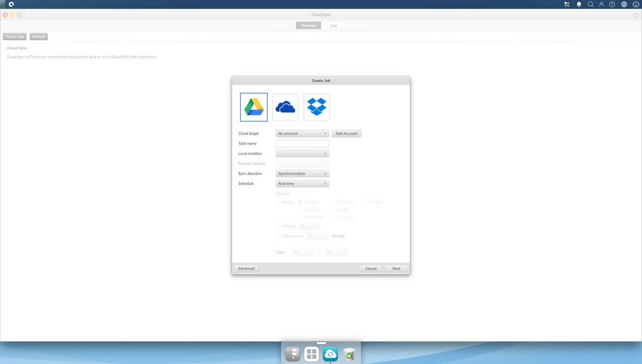This screenshot has height=364, width=642.
Task: Select the Daily schedule radio button
Action: click(x=278, y=194)
